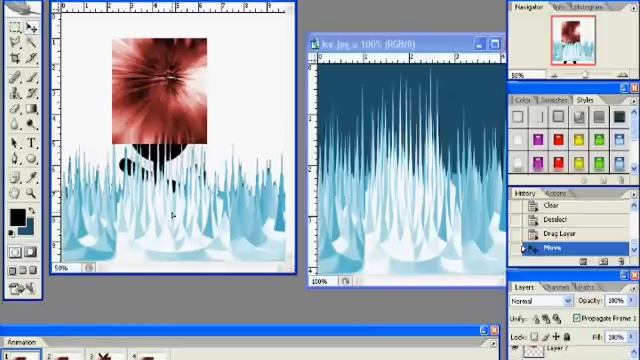Click the Navigator zoom slider handle
Image resolution: width=640 pixels, height=360 pixels.
tap(585, 75)
